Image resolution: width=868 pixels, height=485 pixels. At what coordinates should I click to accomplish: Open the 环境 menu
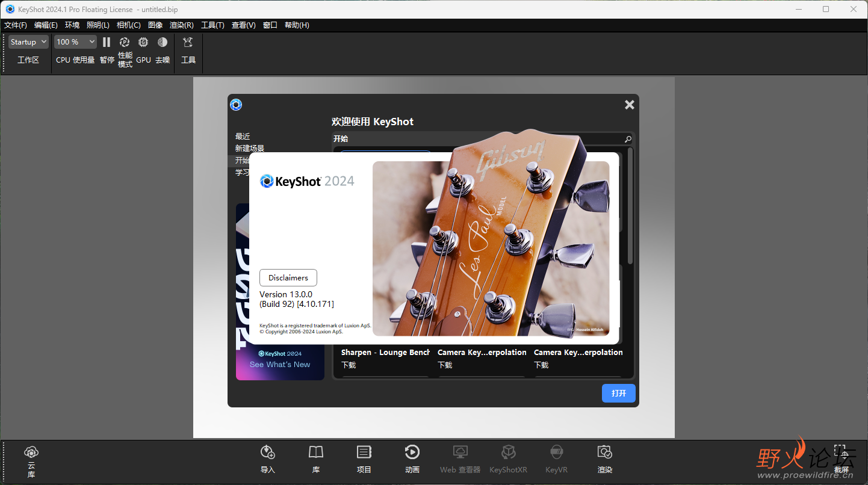72,25
